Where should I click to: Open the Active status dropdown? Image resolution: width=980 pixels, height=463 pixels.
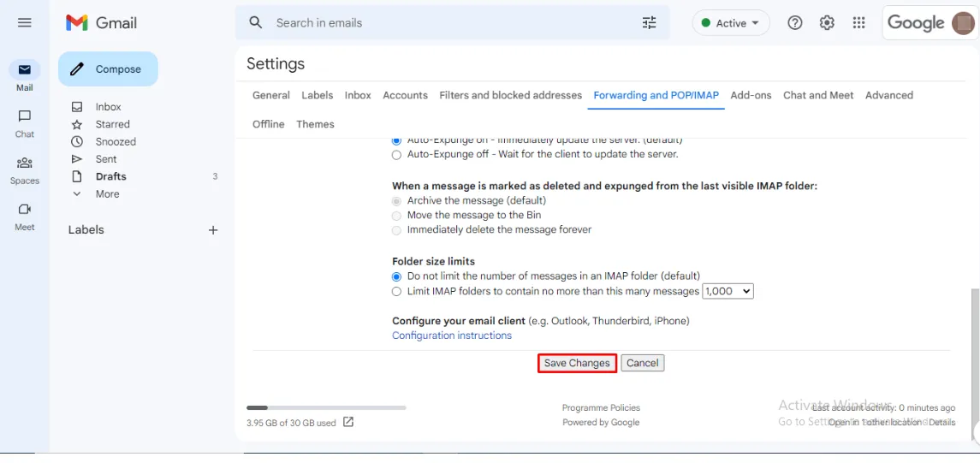pyautogui.click(x=730, y=23)
